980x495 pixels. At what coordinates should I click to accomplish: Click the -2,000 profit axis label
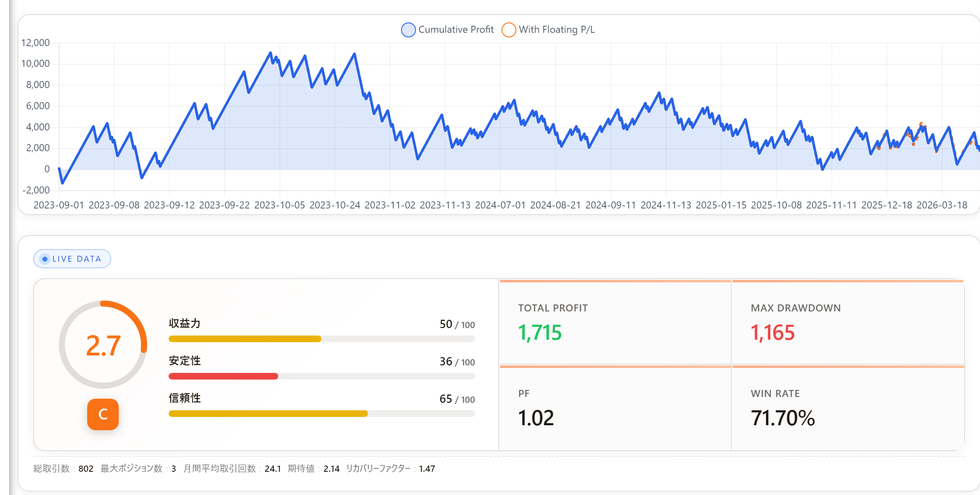36,190
